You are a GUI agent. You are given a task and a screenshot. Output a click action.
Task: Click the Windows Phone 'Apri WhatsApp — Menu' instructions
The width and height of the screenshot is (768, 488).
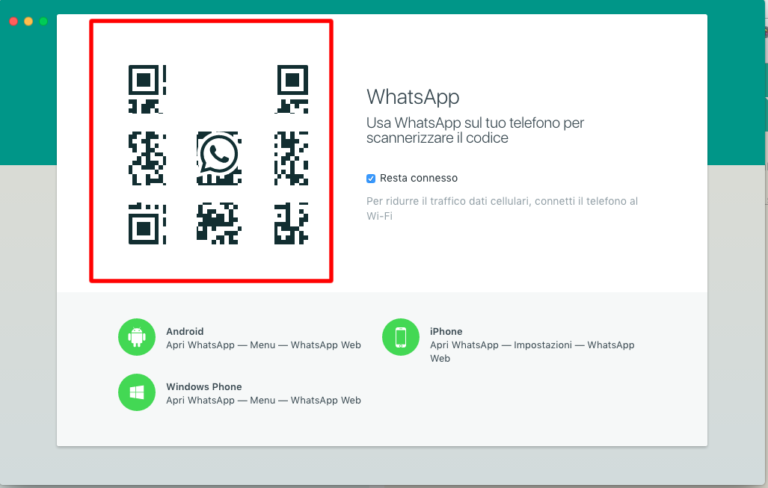(263, 400)
